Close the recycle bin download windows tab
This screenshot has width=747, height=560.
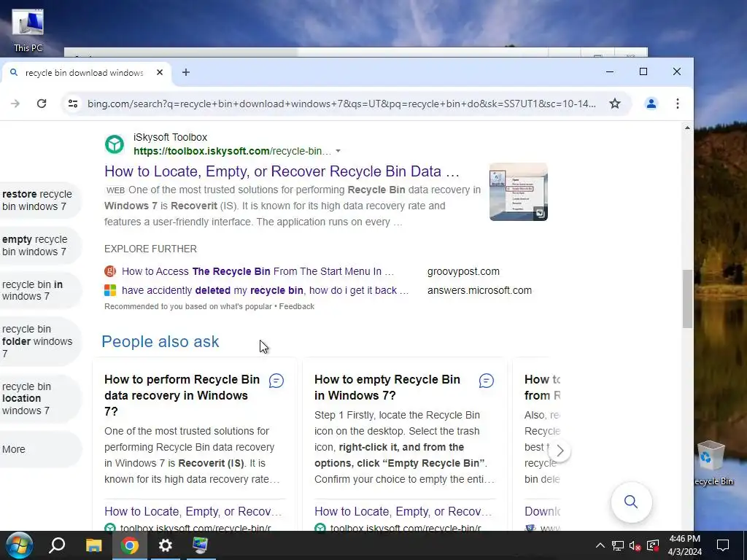point(160,72)
